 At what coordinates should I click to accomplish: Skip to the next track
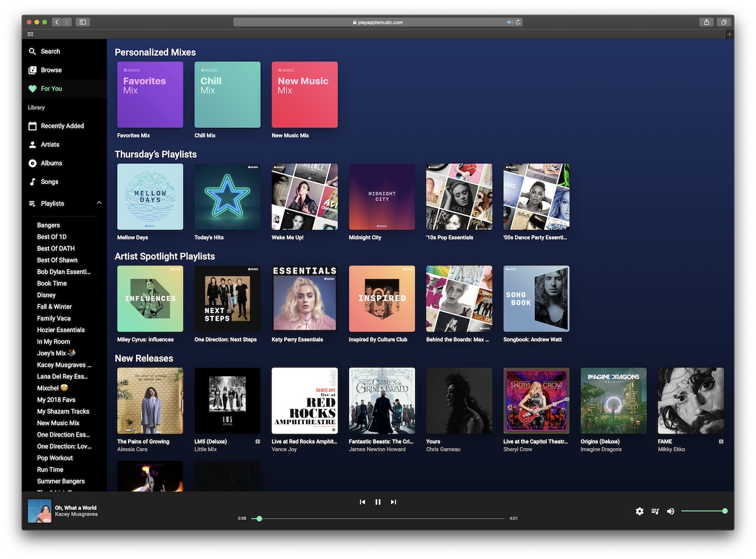393,502
